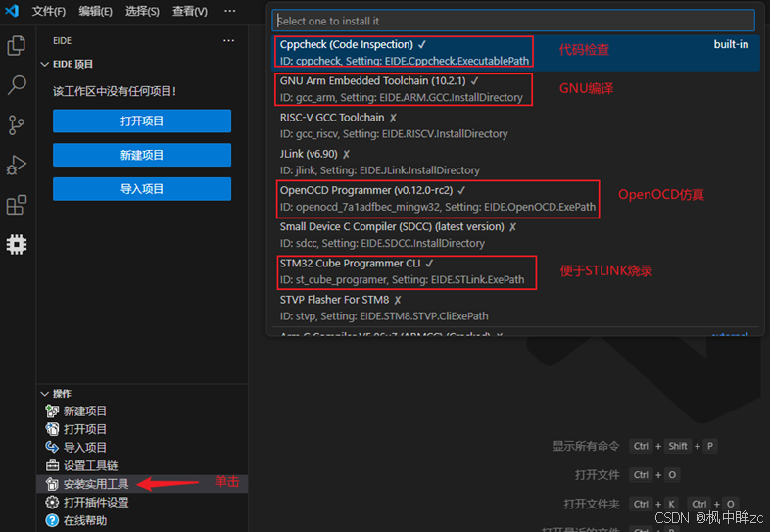Viewport: 770px width, 532px height.
Task: Click the 安装实用工具 icon
Action: [x=52, y=483]
